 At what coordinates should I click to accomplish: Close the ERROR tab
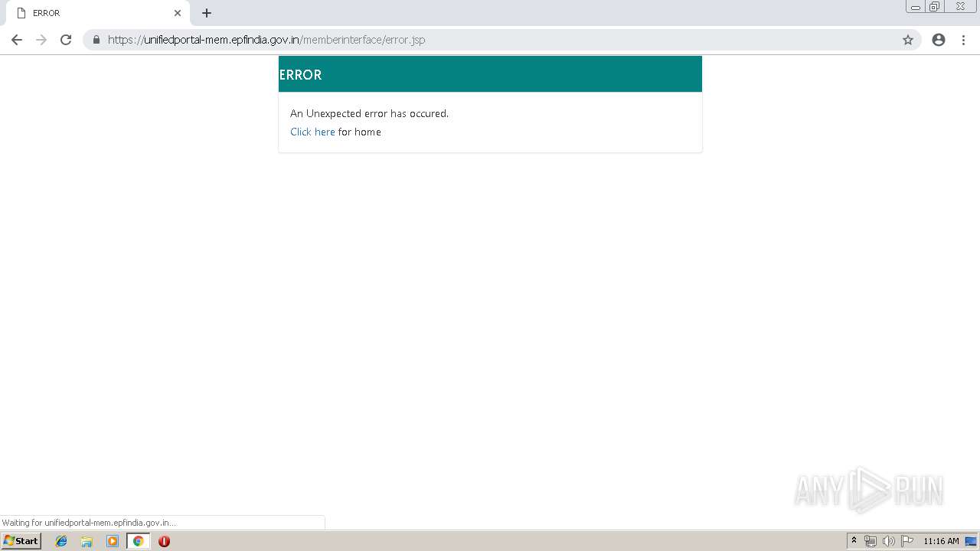[178, 13]
